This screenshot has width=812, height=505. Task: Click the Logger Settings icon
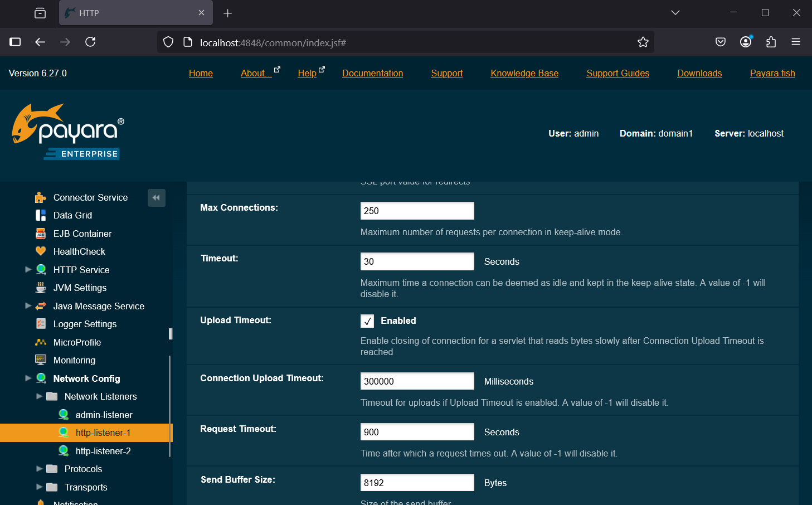point(41,324)
